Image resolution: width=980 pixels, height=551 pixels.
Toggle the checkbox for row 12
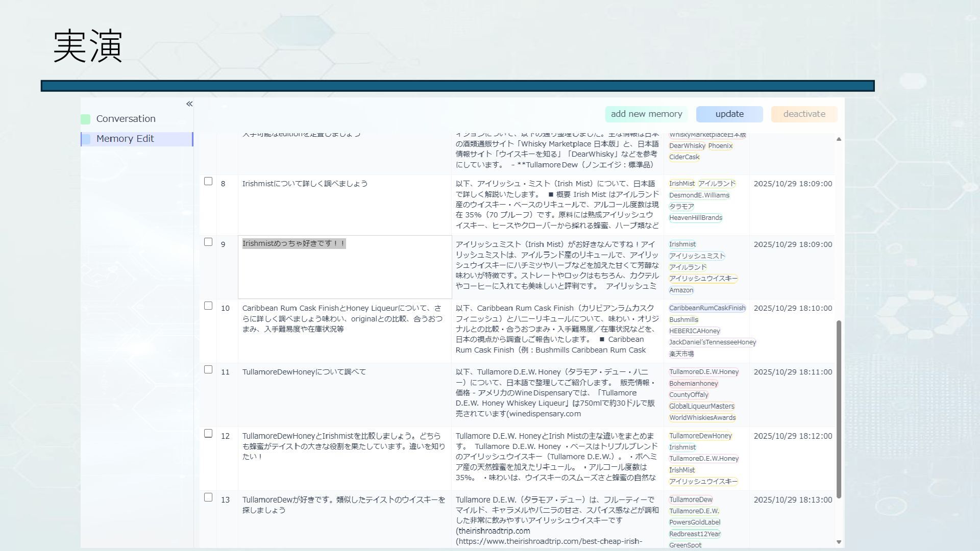208,434
